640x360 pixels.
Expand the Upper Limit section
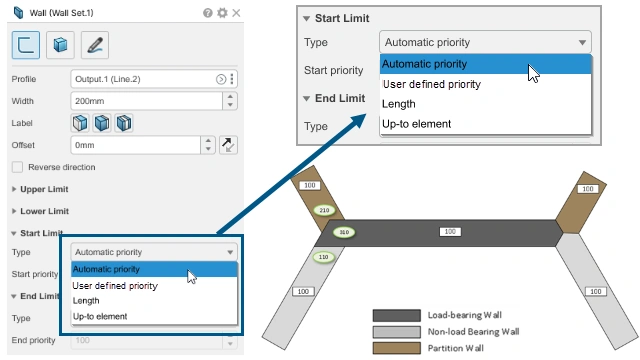pyautogui.click(x=14, y=189)
